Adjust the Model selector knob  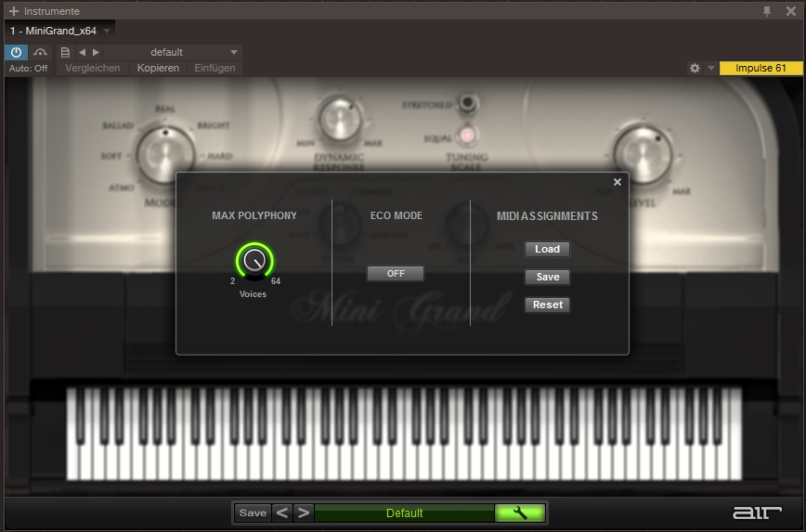coord(165,154)
